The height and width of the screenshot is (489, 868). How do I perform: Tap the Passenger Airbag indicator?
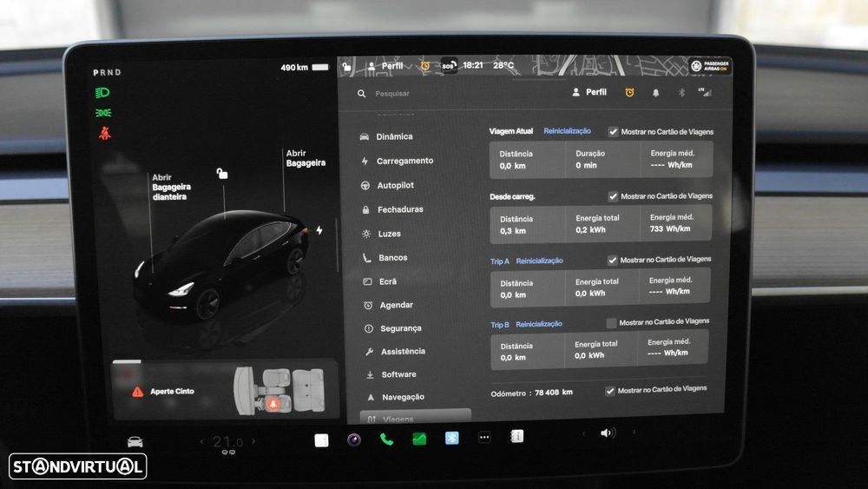tap(710, 66)
